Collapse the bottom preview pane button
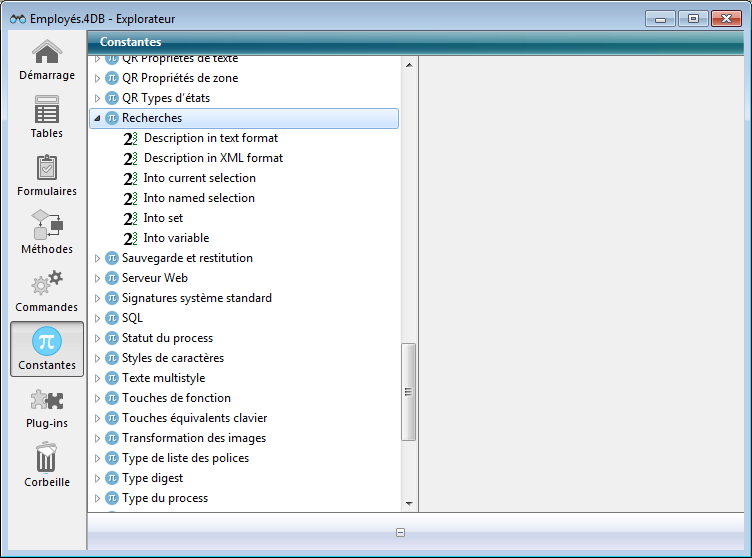752x558 pixels. pyautogui.click(x=400, y=533)
